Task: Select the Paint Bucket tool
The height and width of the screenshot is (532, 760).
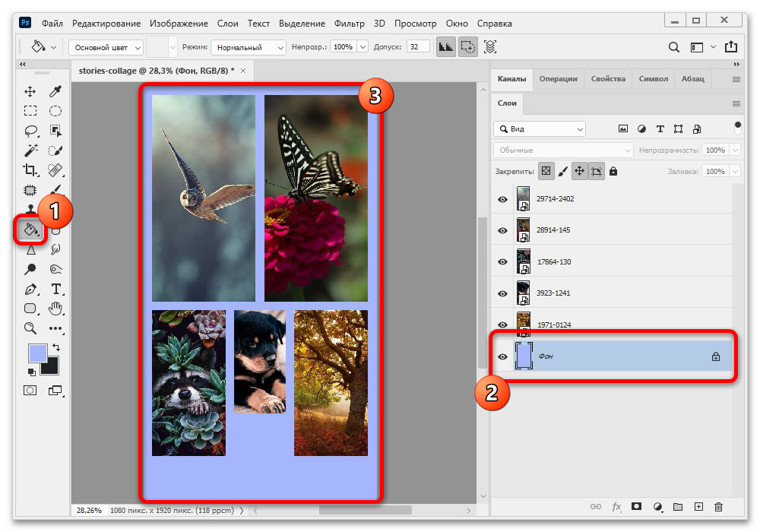Action: [x=30, y=229]
